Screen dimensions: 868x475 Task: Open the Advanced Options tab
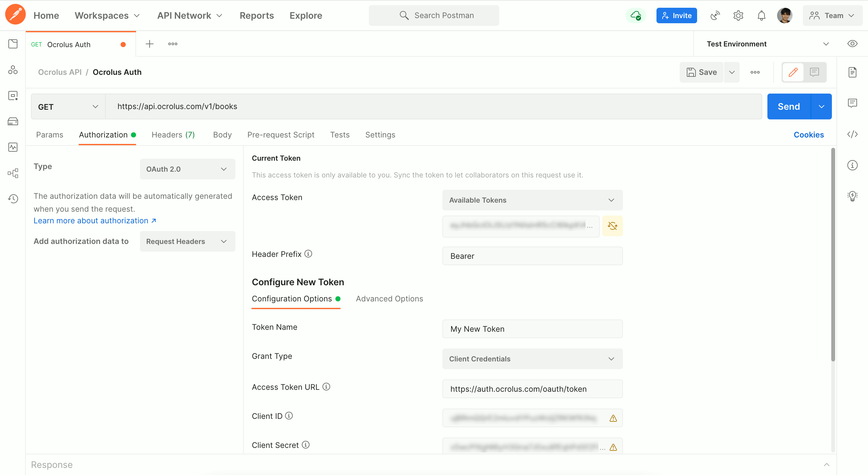389,299
